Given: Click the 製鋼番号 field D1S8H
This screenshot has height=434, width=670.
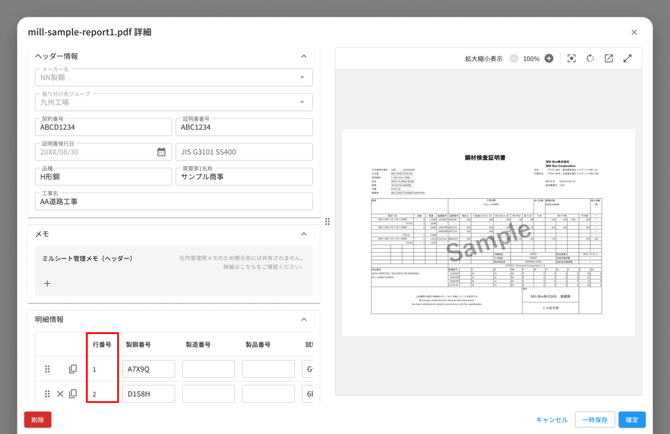Looking at the screenshot, I should 149,394.
